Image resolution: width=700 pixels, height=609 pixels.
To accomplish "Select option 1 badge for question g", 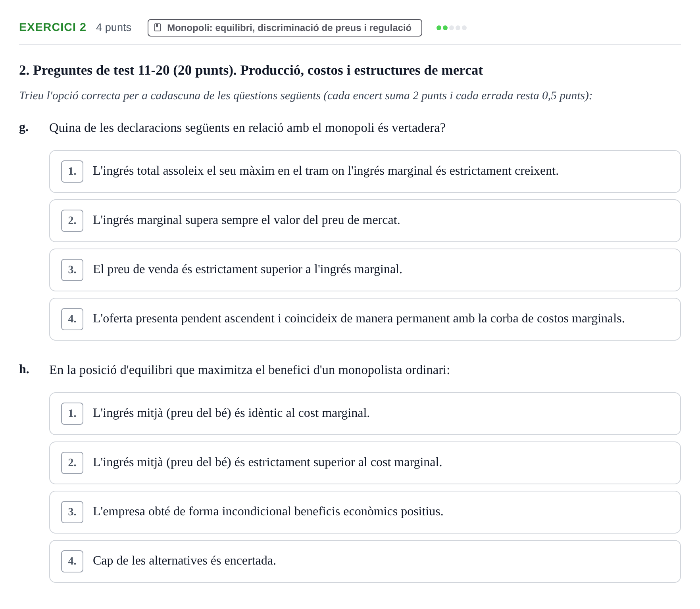I will (72, 172).
